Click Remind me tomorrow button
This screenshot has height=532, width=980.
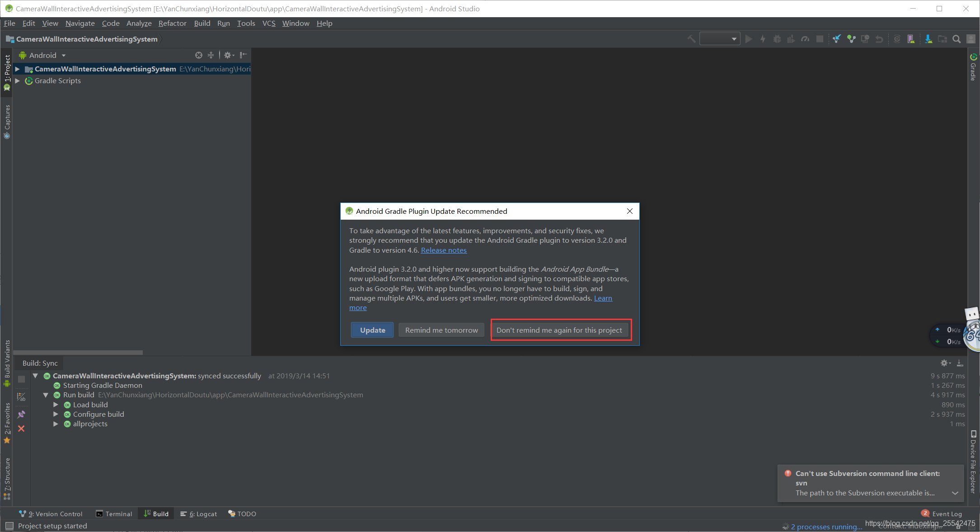point(441,330)
